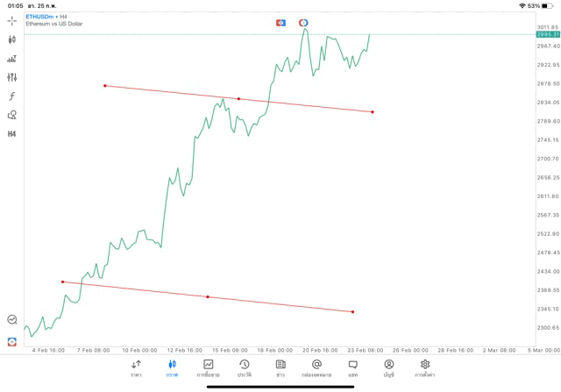This screenshot has height=392, width=561.
Task: Open the Chat (แชท) tab
Action: coord(352,367)
